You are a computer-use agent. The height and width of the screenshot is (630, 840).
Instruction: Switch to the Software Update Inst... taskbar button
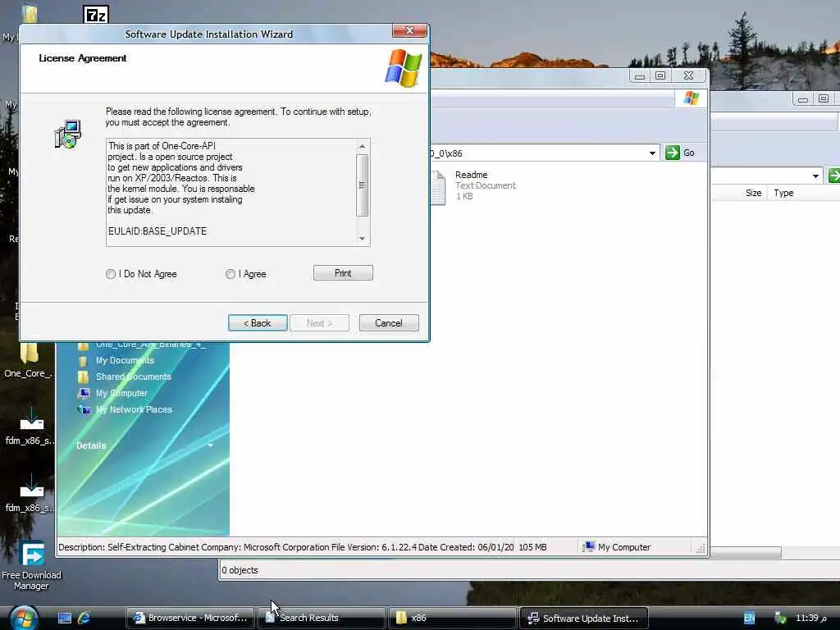(584, 618)
